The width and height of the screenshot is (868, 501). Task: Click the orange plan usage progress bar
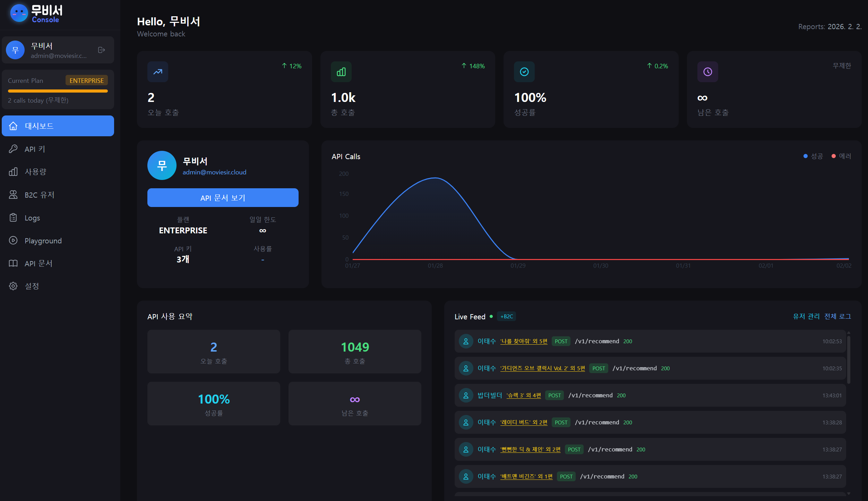[58, 91]
